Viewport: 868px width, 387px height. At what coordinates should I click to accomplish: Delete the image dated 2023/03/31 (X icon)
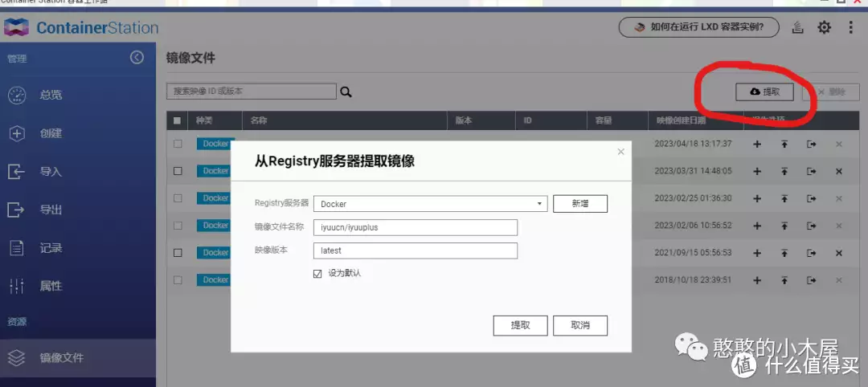pyautogui.click(x=838, y=171)
